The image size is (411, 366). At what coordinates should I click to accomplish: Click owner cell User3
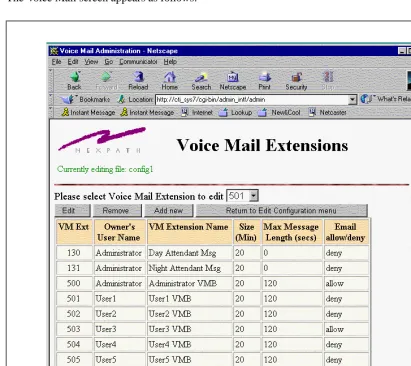tap(119, 329)
